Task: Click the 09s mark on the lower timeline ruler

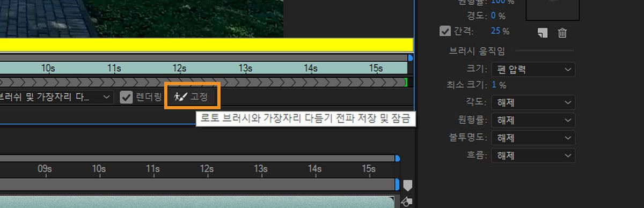Action: point(45,169)
